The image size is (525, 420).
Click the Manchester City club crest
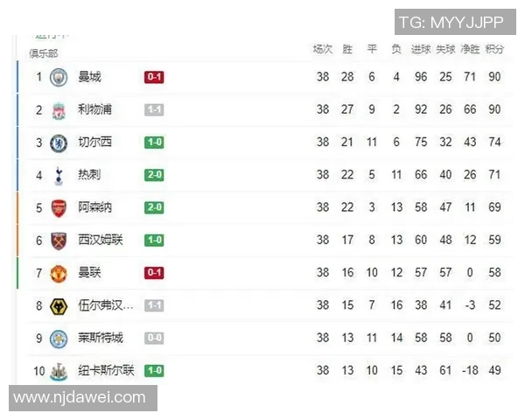pyautogui.click(x=59, y=77)
